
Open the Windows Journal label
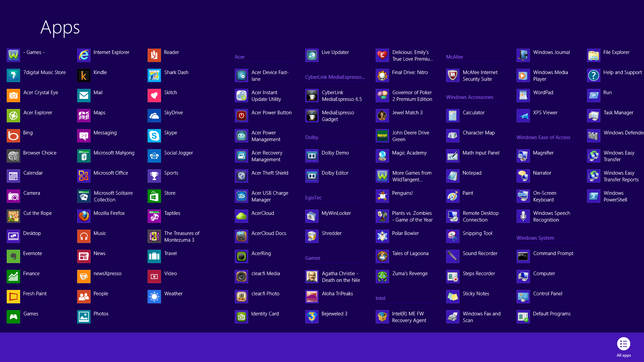[x=552, y=52]
